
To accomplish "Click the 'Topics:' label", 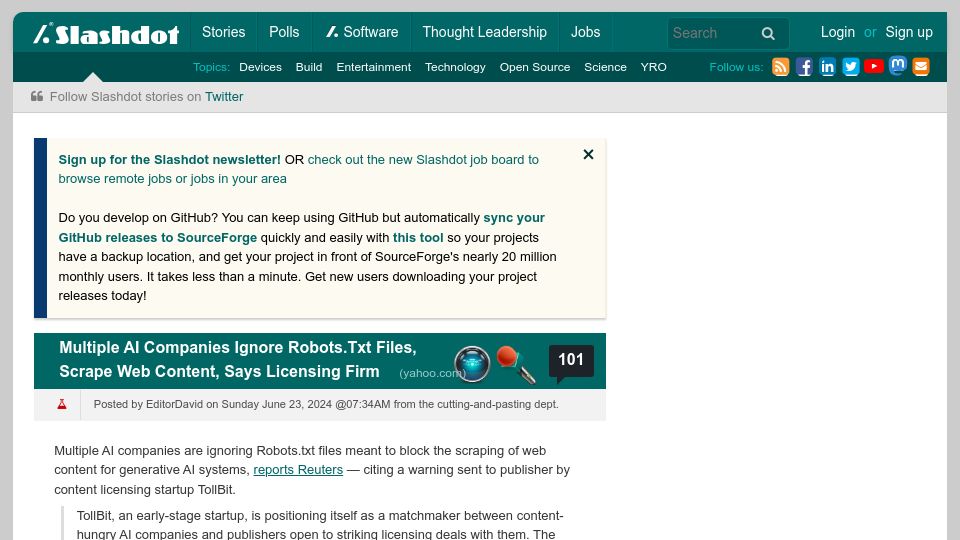I will (211, 67).
